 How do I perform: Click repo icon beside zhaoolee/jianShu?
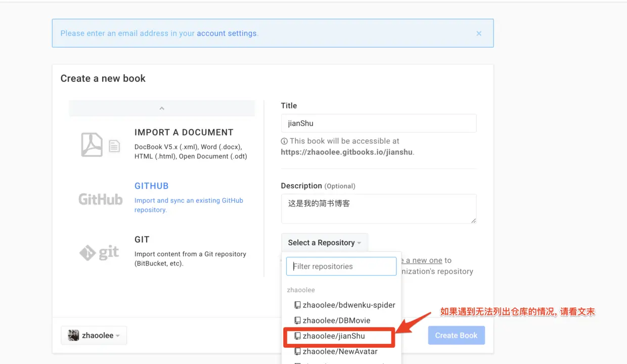298,336
